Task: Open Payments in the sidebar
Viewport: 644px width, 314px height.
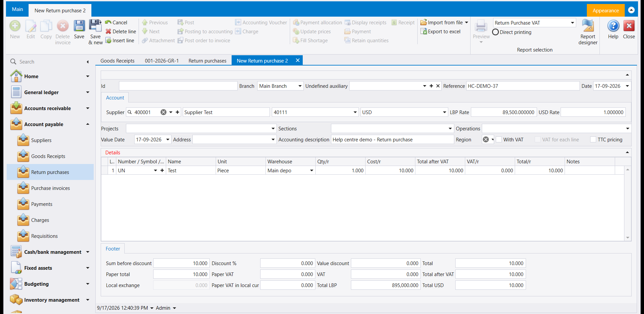Action: pyautogui.click(x=42, y=204)
